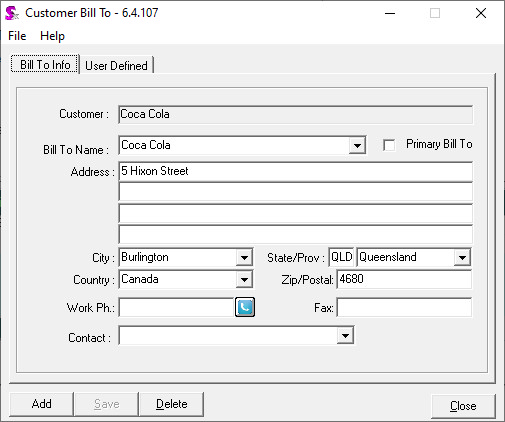The height and width of the screenshot is (422, 505).
Task: Click the first Address line field
Action: [295, 171]
